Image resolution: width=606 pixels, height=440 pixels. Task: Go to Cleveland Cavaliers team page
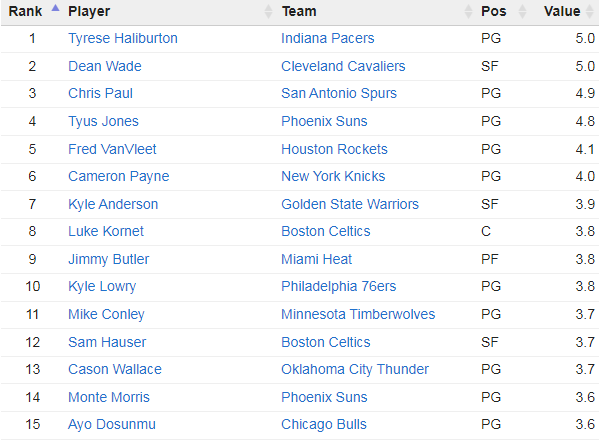pos(343,66)
